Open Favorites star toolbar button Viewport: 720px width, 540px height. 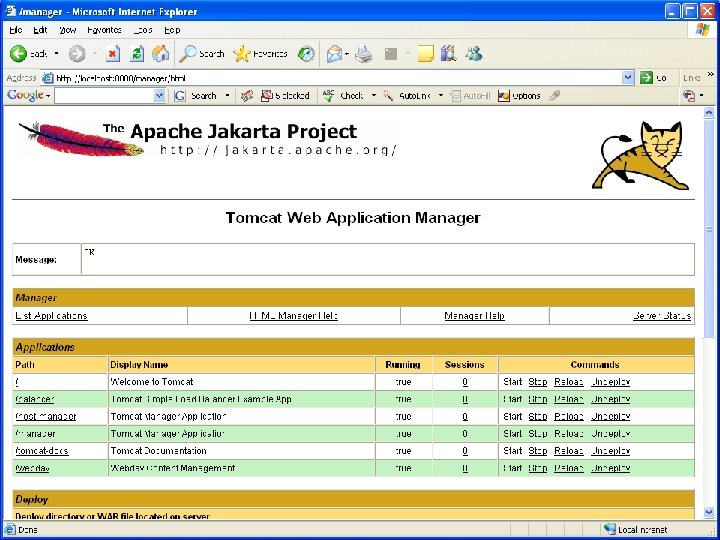coord(260,54)
